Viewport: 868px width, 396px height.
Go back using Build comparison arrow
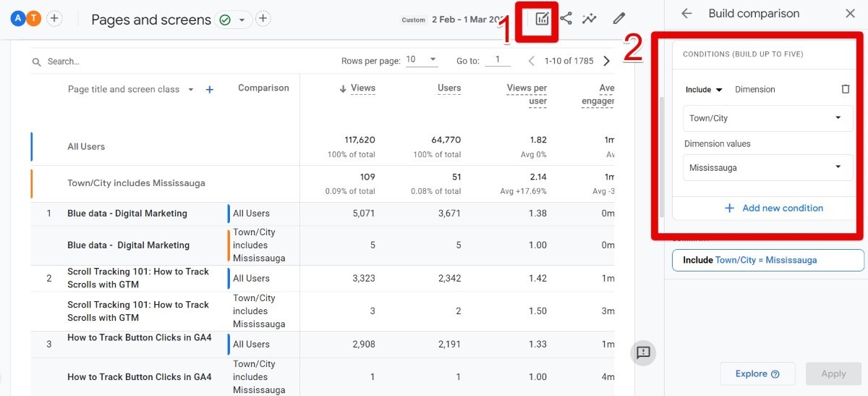687,13
